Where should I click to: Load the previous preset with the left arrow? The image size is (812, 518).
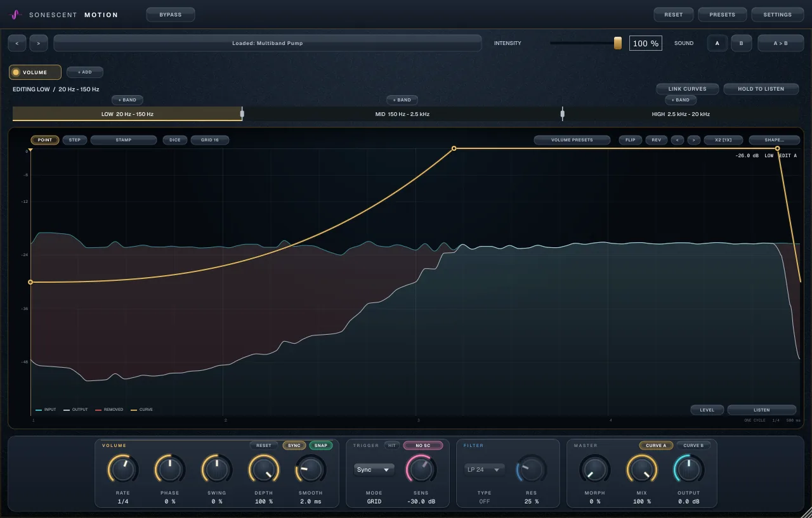coord(17,43)
